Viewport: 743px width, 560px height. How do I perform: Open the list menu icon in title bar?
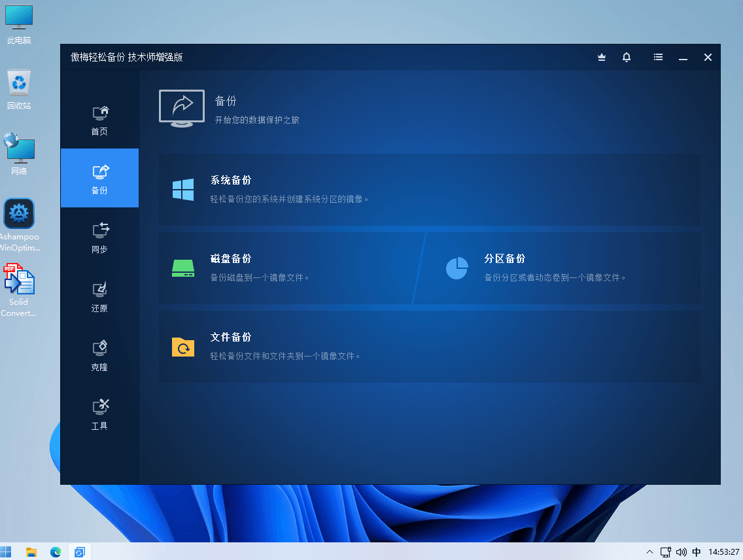[658, 57]
